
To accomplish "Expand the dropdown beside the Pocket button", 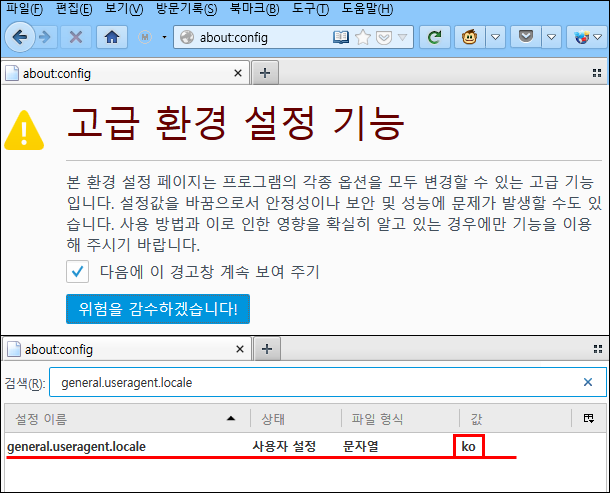I will point(552,37).
